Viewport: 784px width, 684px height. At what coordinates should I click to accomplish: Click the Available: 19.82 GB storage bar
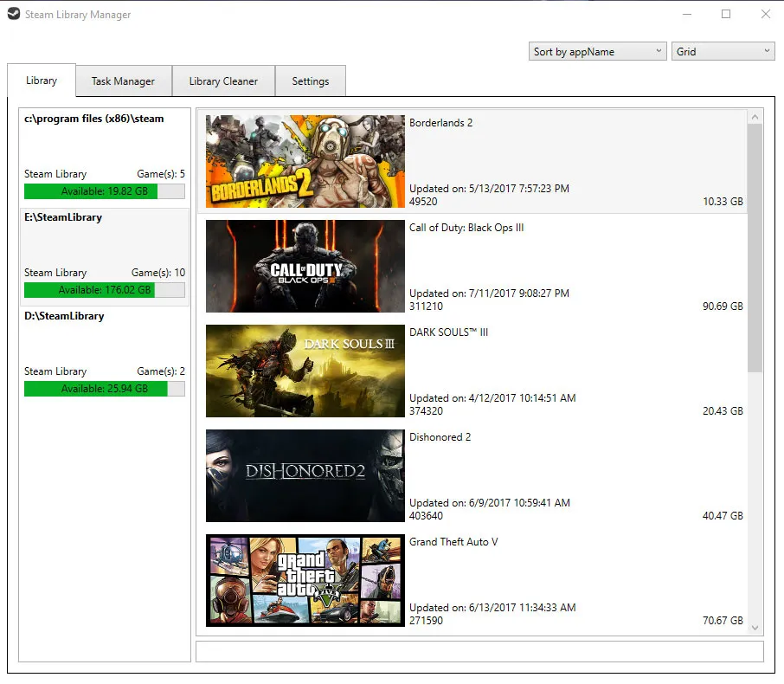(105, 191)
